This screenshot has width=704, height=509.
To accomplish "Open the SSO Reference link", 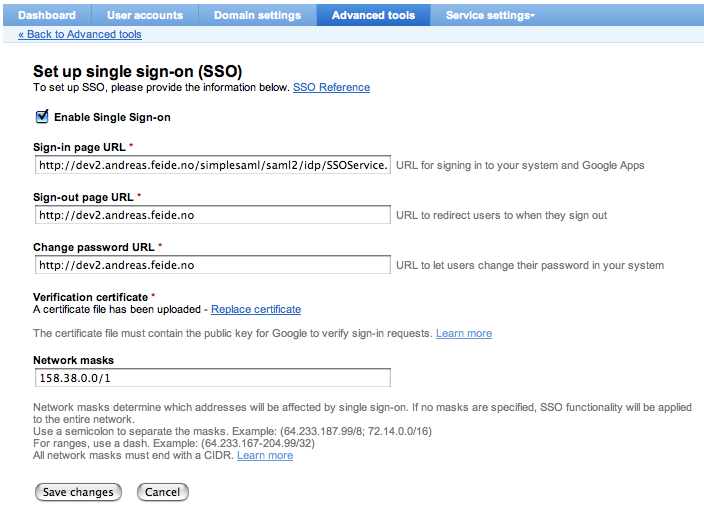I will pyautogui.click(x=331, y=87).
